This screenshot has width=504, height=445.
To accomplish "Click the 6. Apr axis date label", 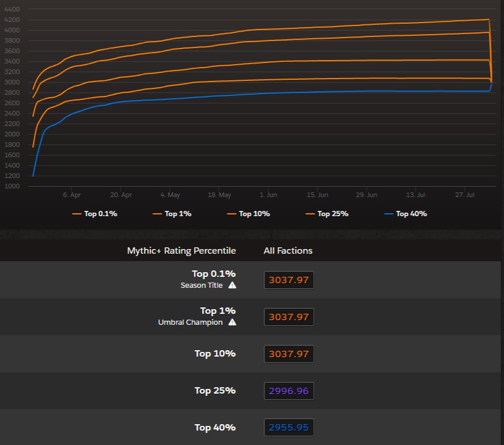I will click(72, 195).
